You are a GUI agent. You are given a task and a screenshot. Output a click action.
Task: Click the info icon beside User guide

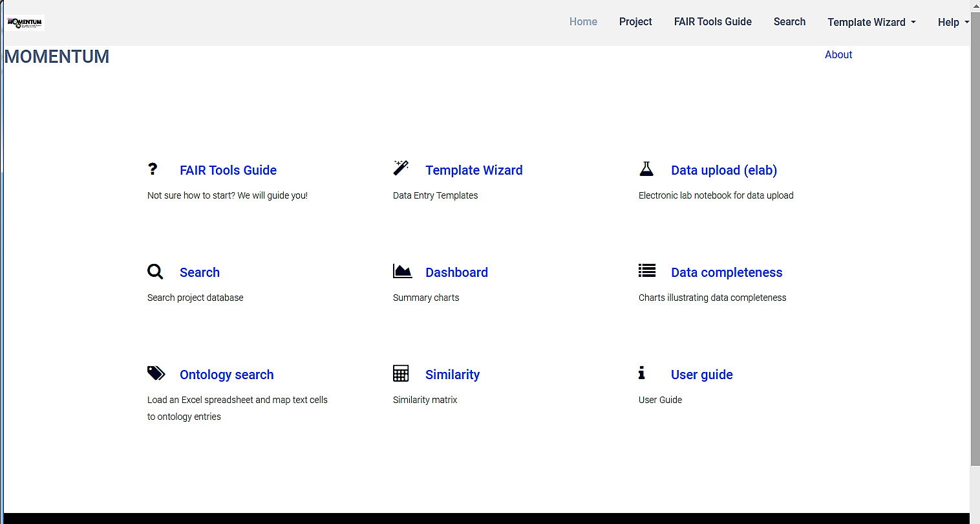[641, 373]
